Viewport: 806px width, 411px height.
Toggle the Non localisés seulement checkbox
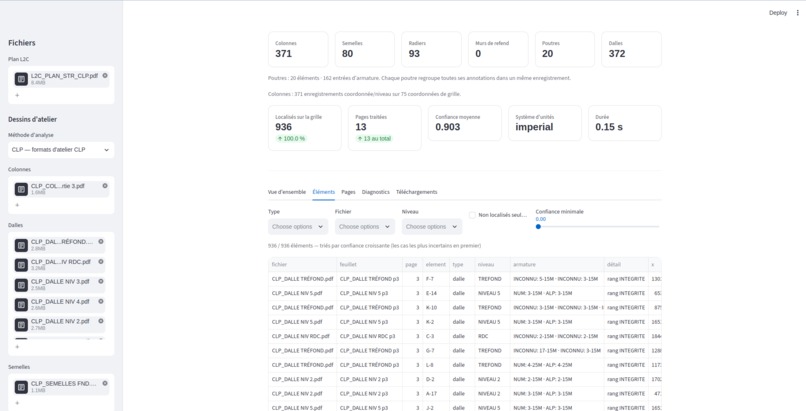pos(472,215)
